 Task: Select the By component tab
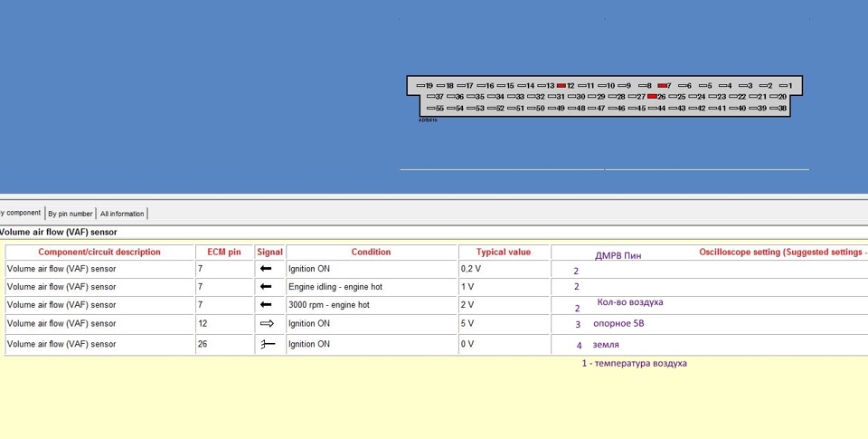point(21,213)
